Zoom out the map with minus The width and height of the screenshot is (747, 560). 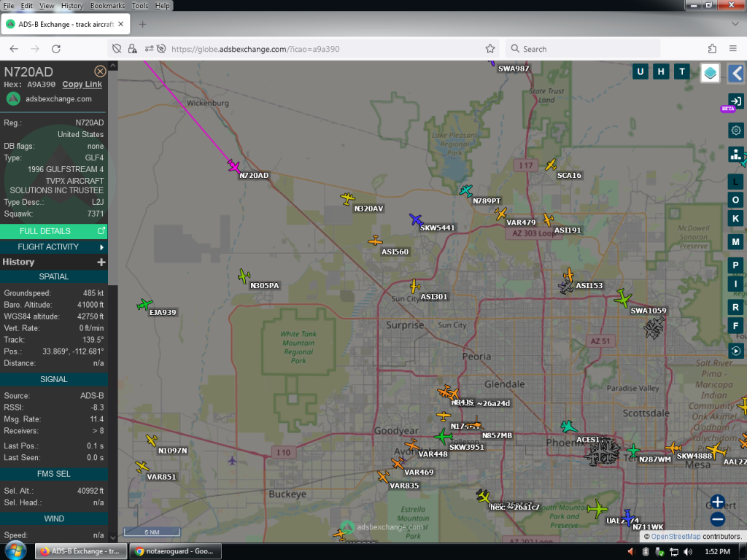click(718, 519)
